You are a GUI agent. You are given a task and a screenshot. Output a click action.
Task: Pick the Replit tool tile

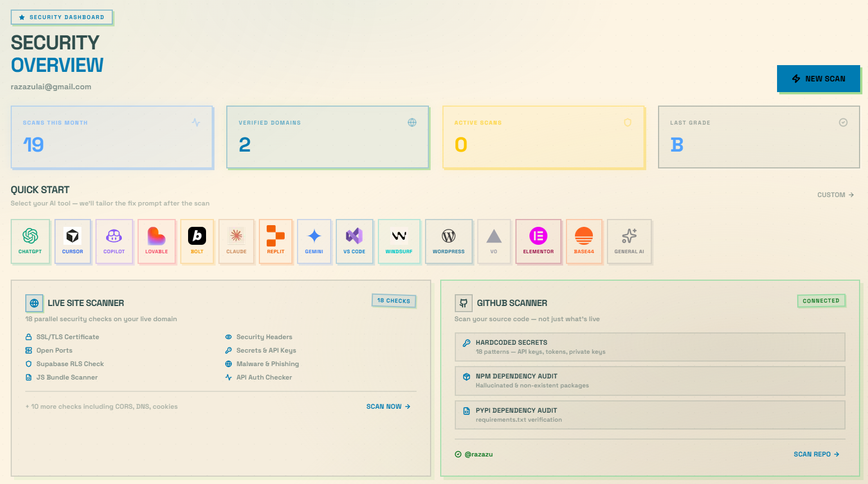click(276, 241)
